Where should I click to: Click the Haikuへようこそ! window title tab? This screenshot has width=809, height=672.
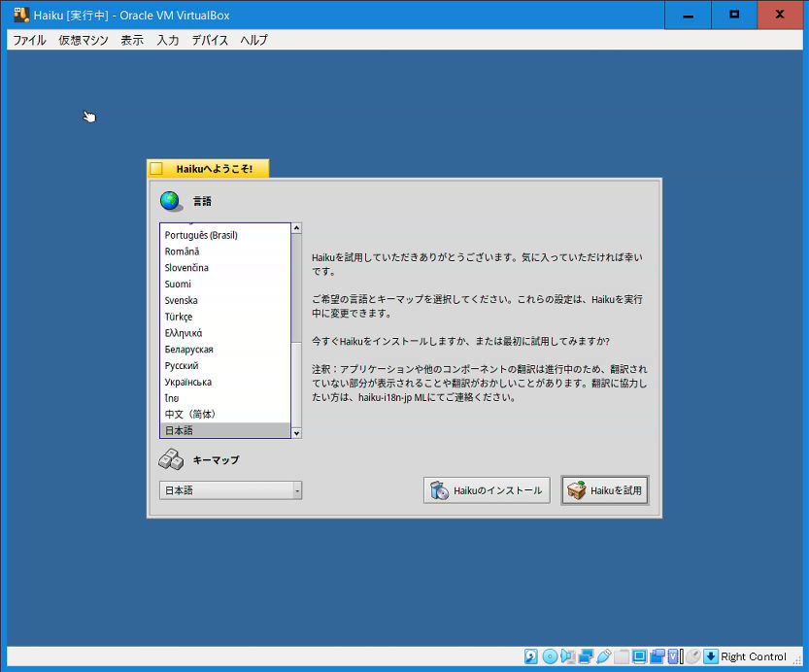coord(208,169)
